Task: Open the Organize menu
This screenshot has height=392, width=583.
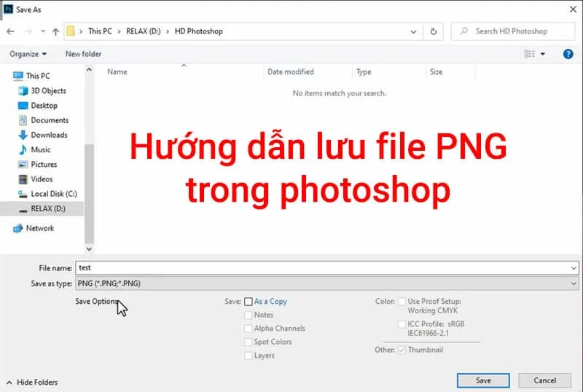Action: coord(28,55)
